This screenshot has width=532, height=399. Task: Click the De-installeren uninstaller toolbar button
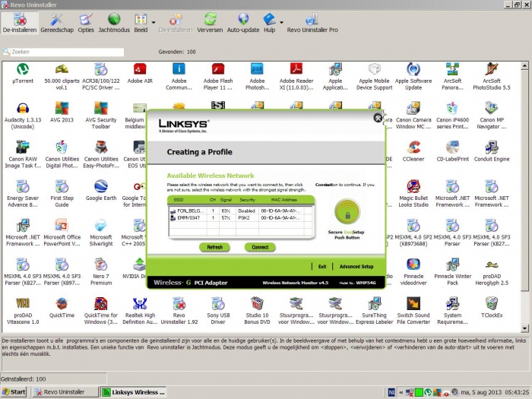tap(20, 23)
